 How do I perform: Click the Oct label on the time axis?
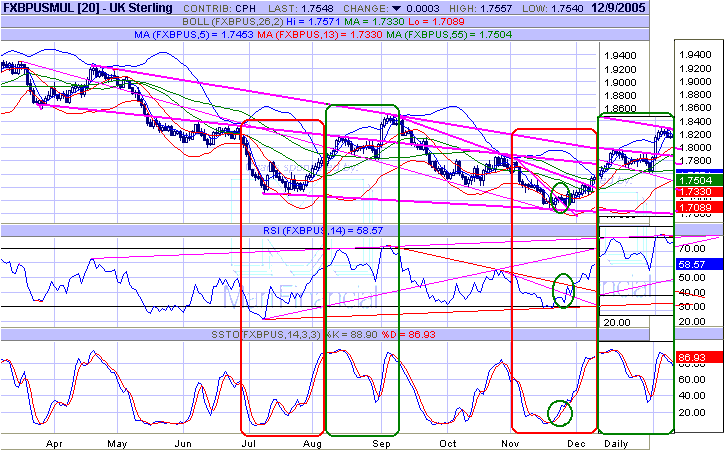pos(447,444)
